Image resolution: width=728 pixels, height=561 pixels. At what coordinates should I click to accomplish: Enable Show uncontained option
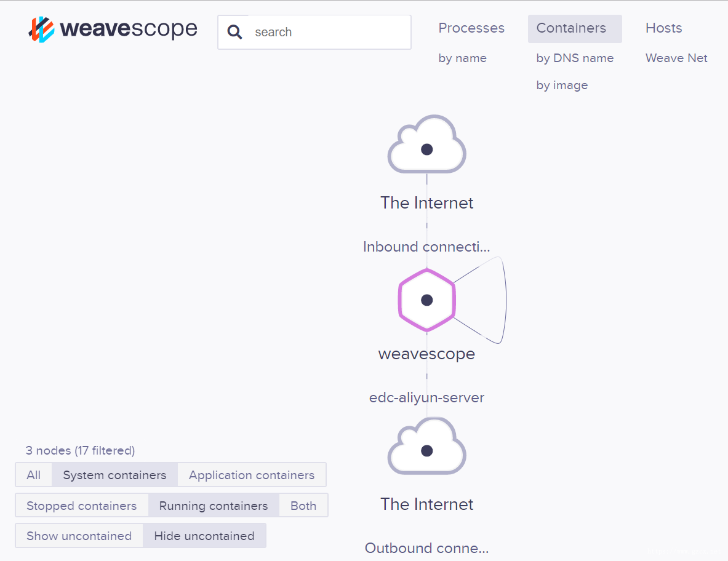pyautogui.click(x=79, y=536)
